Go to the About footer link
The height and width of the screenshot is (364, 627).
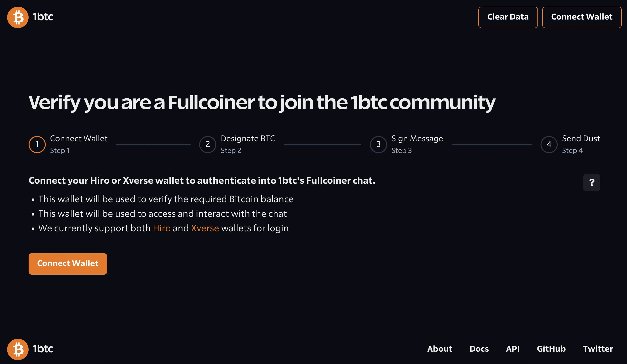(440, 349)
